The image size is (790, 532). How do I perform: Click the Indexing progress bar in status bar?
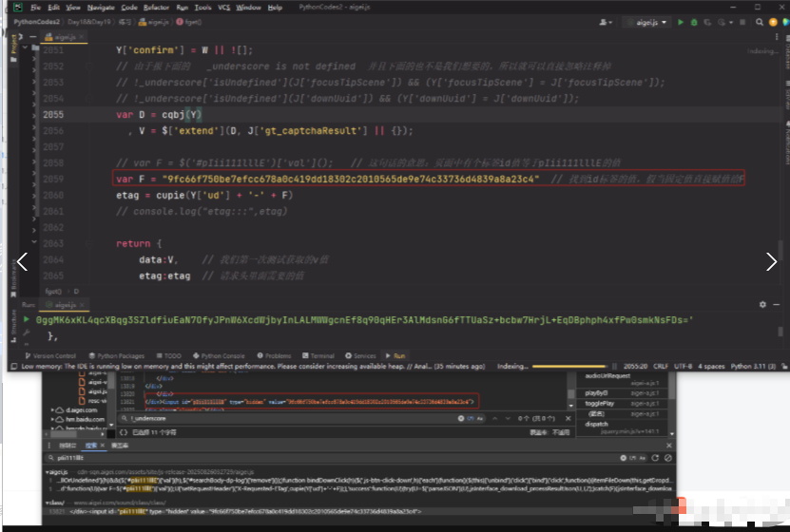pos(569,367)
